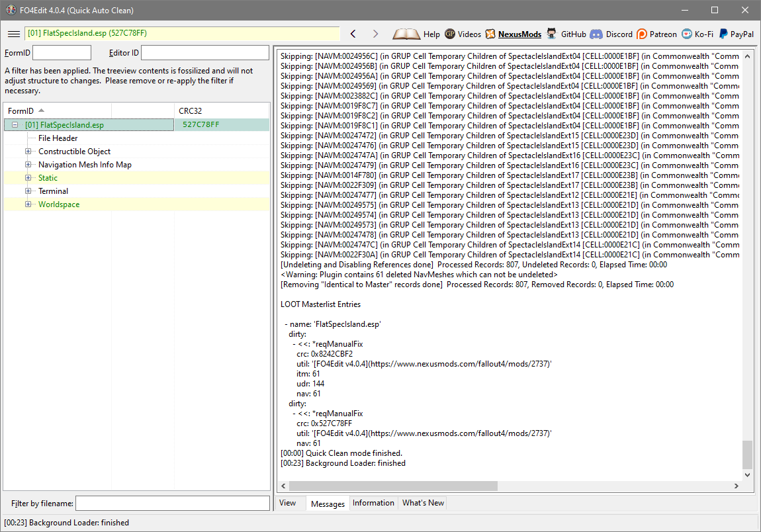Click the back navigation arrow
Screen dimensions: 761x532
coord(353,34)
